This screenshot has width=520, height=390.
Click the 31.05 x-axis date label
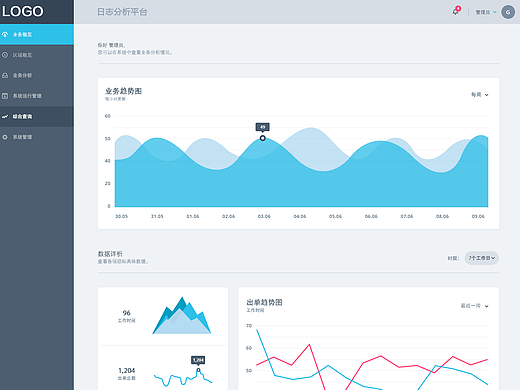[x=157, y=216]
